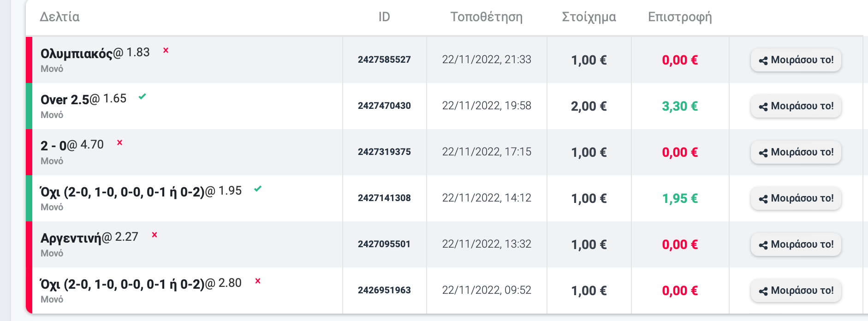Click the green won-bet checkmark beside Over 2.5
Viewport: 868px width, 321px height.
coord(143,96)
